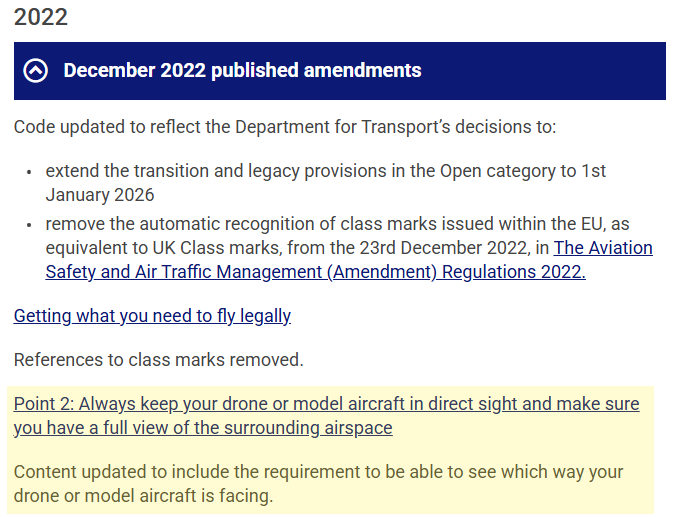Follow the Point 2 direct sight link
The height and width of the screenshot is (517, 673).
[x=326, y=416]
